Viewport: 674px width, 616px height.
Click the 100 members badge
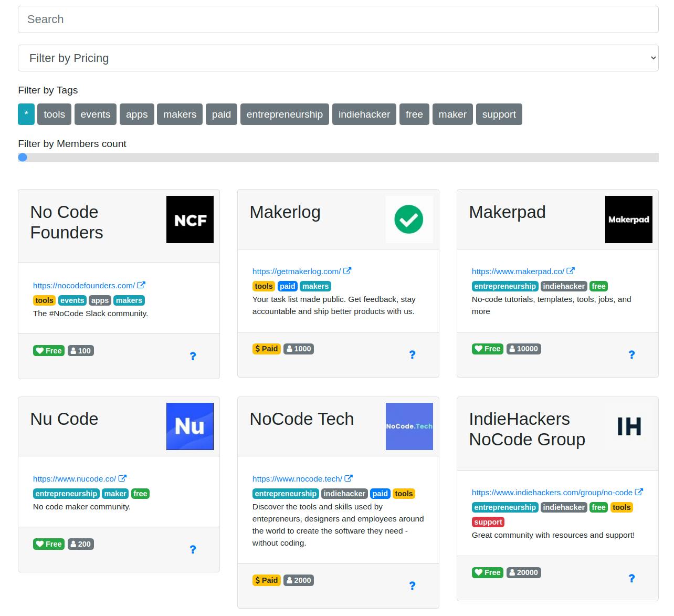(x=81, y=351)
